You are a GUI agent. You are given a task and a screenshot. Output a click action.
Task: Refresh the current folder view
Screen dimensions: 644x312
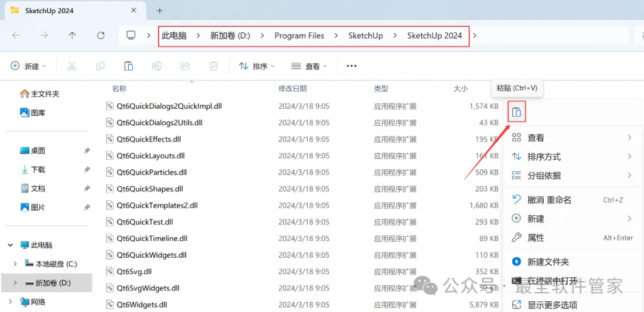point(101,35)
